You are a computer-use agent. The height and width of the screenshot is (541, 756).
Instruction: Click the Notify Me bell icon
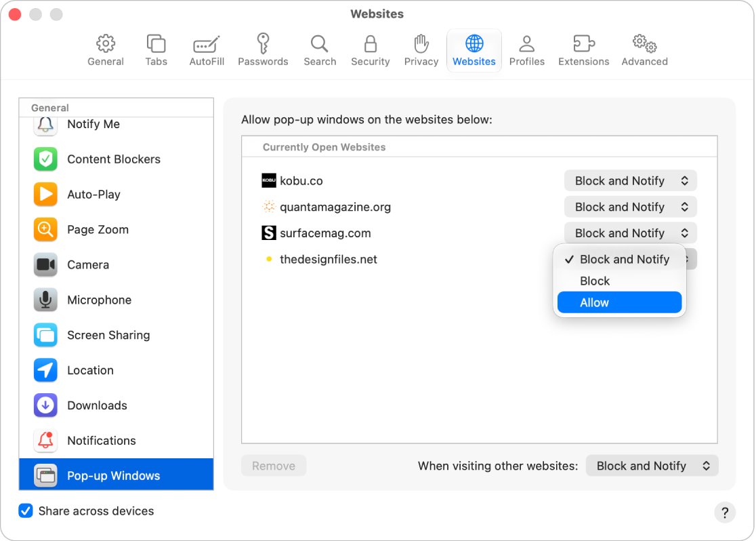pyautogui.click(x=45, y=125)
